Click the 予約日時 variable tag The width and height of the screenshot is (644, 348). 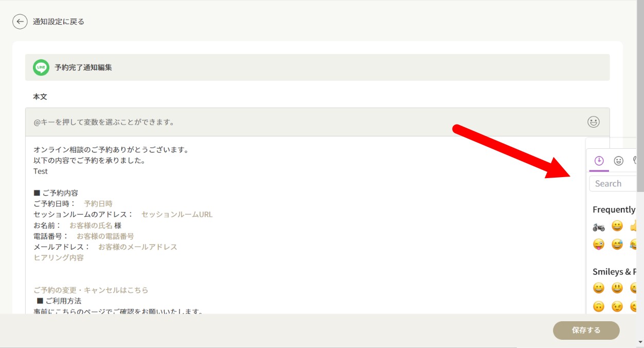(x=98, y=204)
